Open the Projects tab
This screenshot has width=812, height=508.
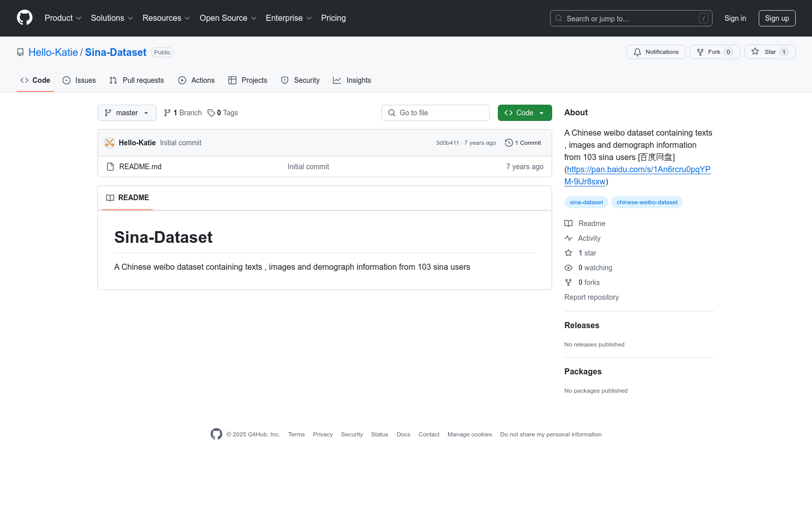point(248,80)
